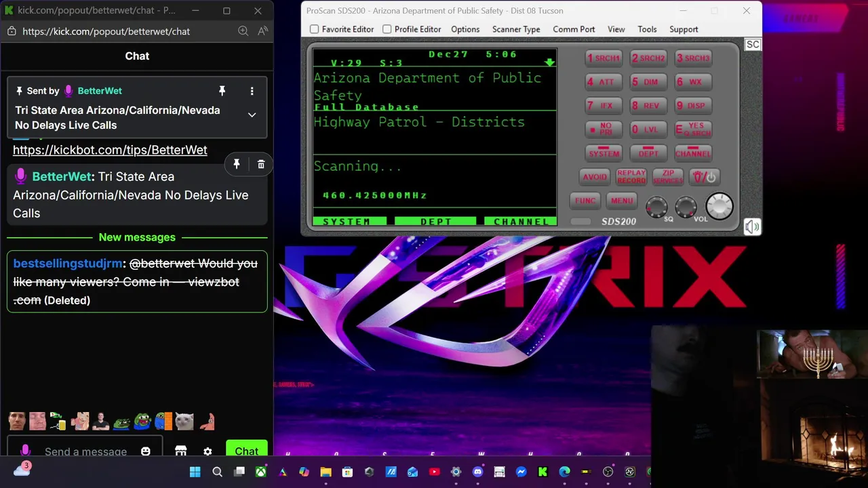868x488 pixels.
Task: Expand the pinned message chevron
Action: tap(252, 115)
